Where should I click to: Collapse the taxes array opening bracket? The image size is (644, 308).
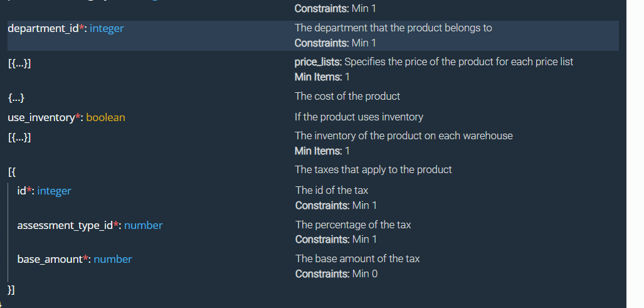click(x=12, y=171)
